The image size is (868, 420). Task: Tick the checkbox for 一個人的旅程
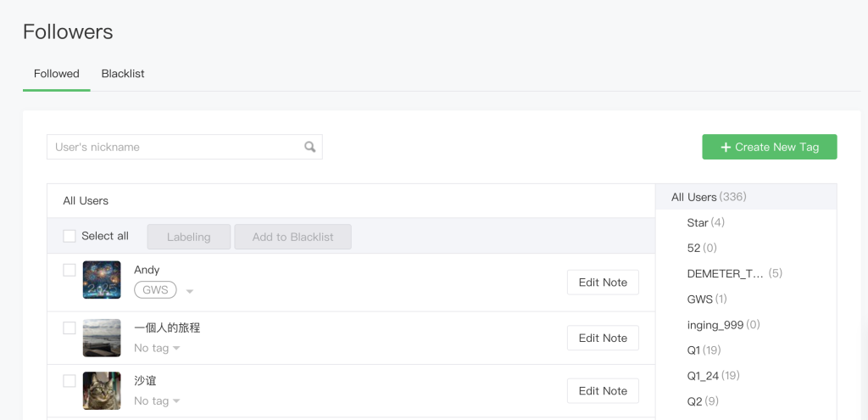[70, 328]
